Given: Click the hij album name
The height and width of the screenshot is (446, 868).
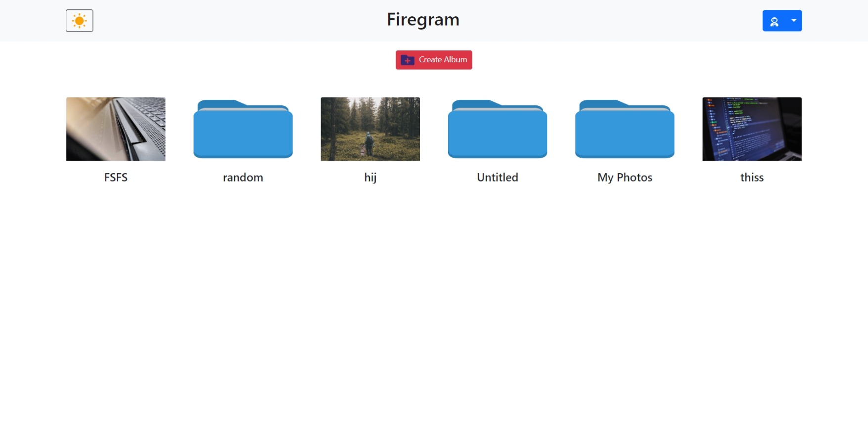Looking at the screenshot, I should point(370,178).
